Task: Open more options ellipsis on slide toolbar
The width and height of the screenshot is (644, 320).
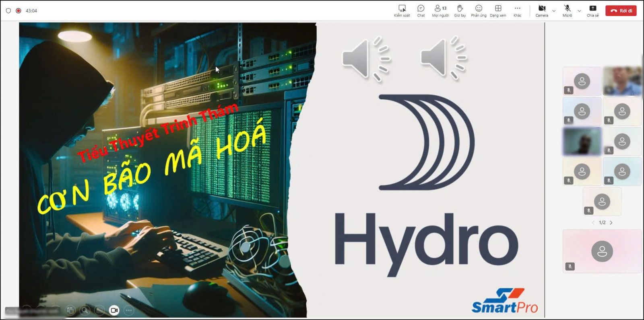Action: pos(129,310)
